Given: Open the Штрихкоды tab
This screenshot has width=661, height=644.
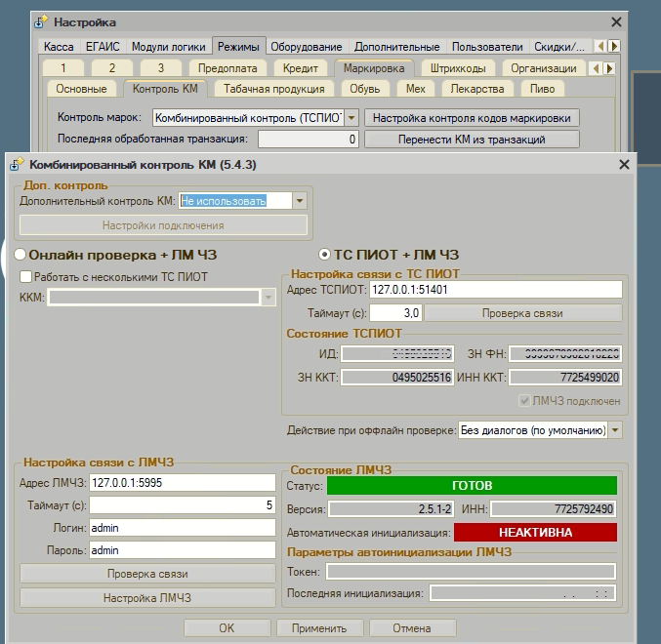Looking at the screenshot, I should click(458, 68).
